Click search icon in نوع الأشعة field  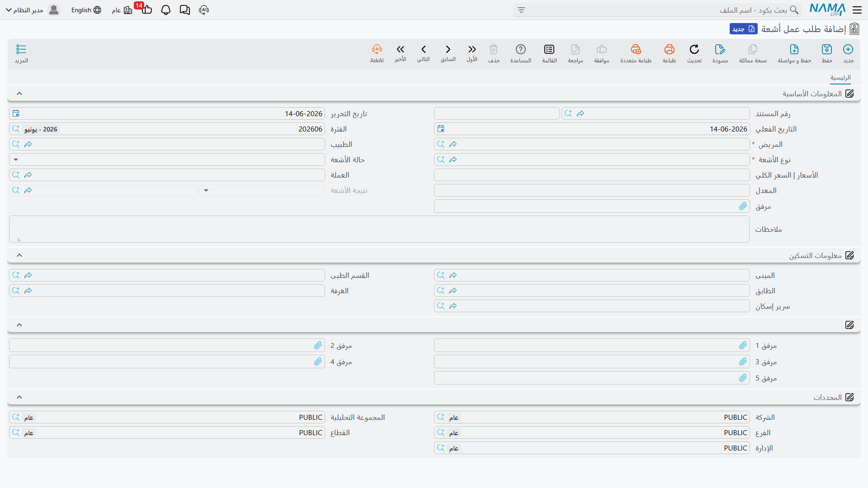click(441, 160)
